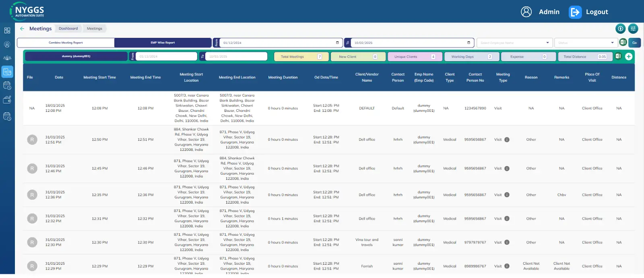Click the Go button
The image size is (644, 278).
(x=634, y=43)
